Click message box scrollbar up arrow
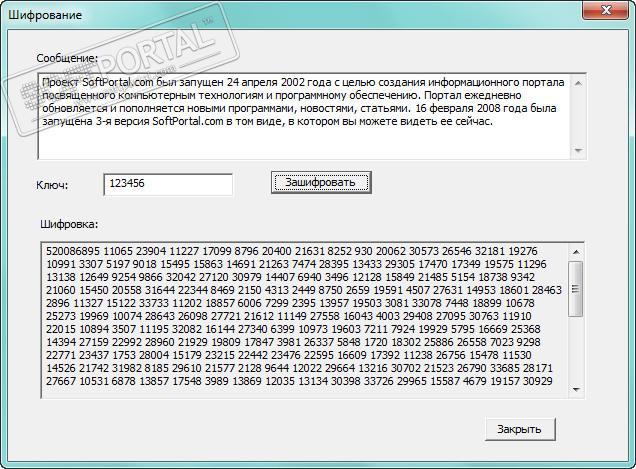636x469 pixels. click(578, 83)
